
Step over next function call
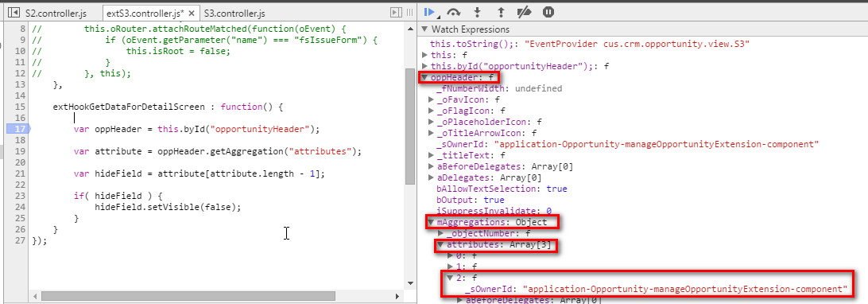pyautogui.click(x=454, y=12)
